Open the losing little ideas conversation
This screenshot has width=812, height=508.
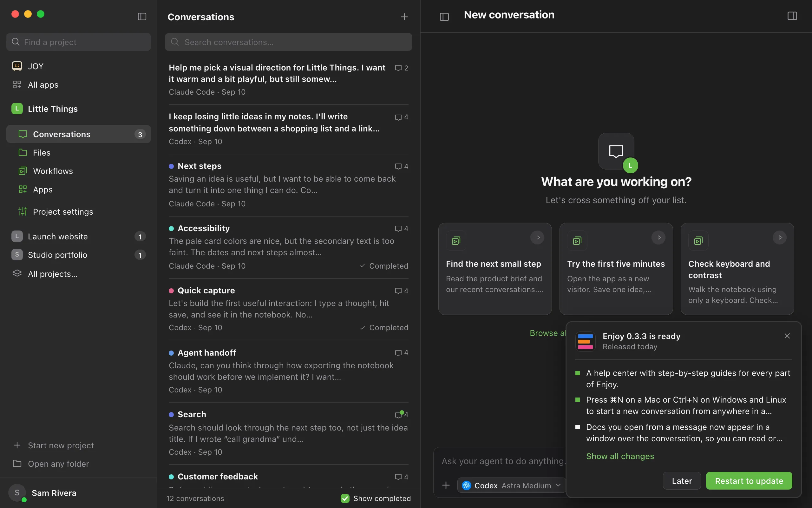point(289,129)
